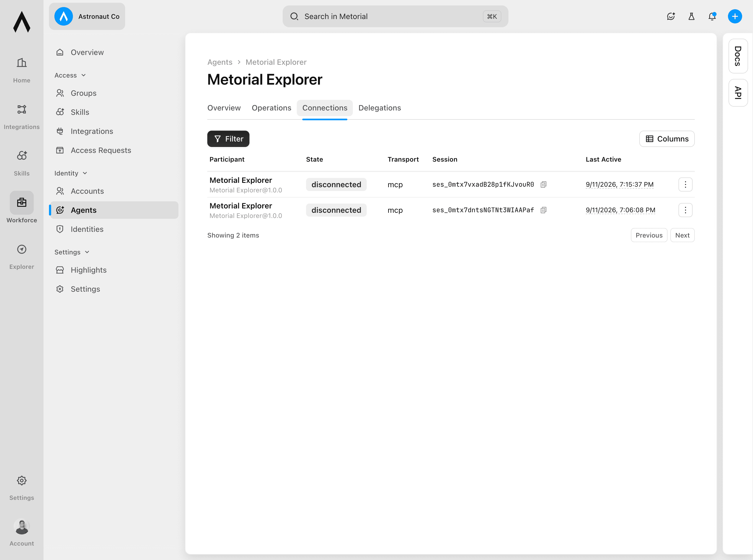Open Settings gear in left rail

22,487
